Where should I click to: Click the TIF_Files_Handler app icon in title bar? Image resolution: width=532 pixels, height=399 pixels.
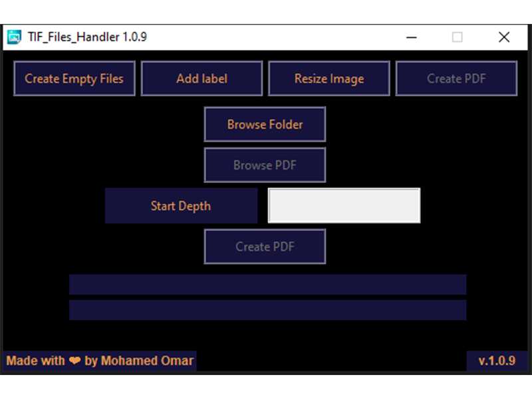click(14, 37)
